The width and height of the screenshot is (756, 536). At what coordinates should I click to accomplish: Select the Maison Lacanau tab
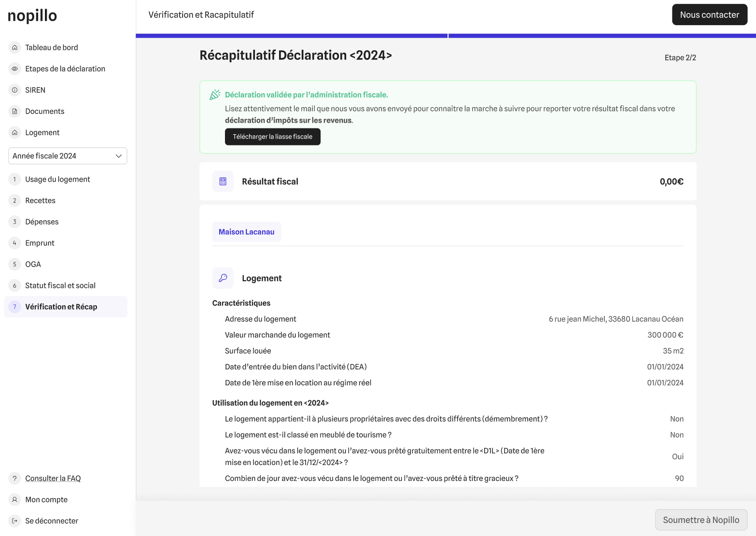coord(246,232)
